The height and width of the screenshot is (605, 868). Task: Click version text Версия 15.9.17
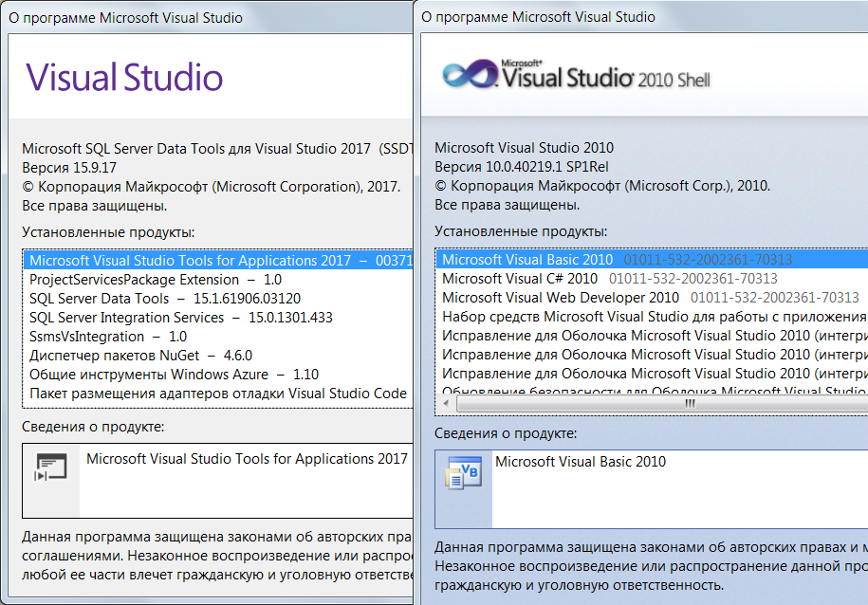tap(69, 167)
